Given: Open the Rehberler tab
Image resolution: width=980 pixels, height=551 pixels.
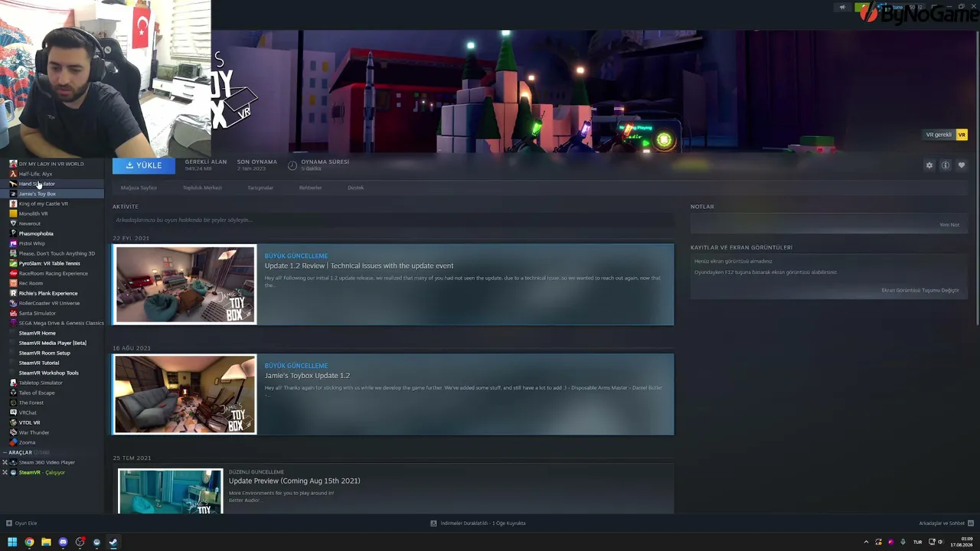Looking at the screenshot, I should pos(310,187).
